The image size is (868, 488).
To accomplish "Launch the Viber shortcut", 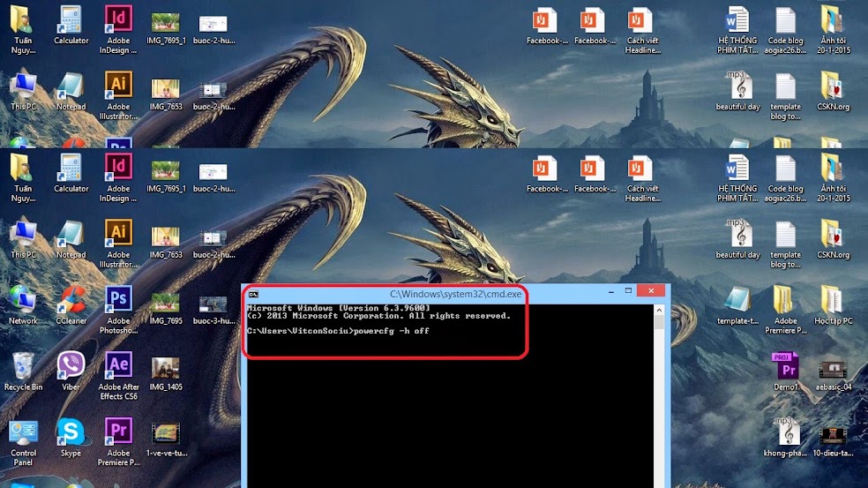I will point(71,372).
